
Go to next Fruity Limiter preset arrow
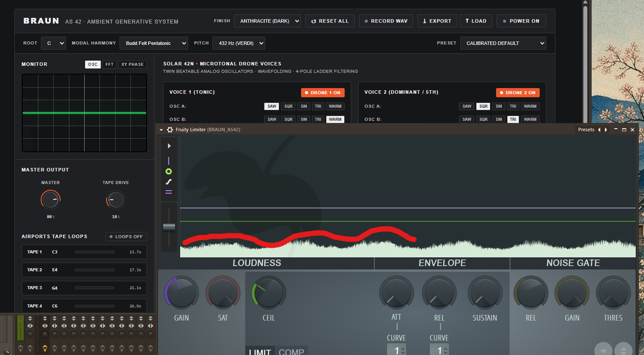606,130
